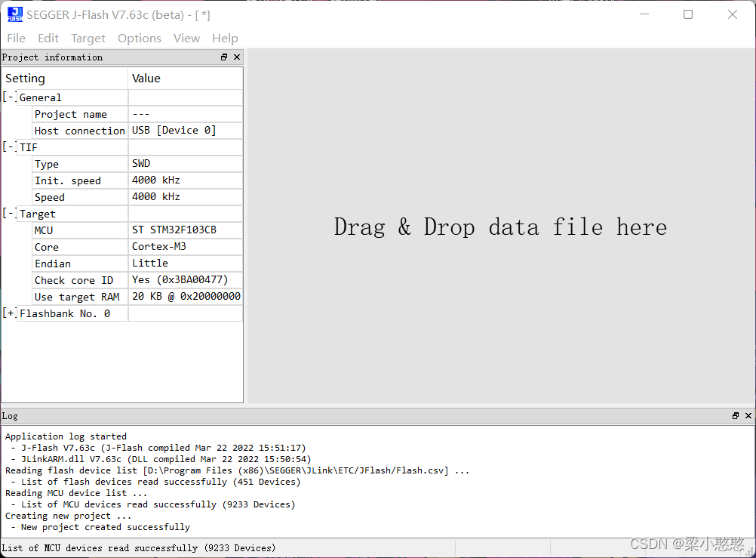This screenshot has width=756, height=558.
Task: Select the Use target RAM setting
Action: tap(80, 297)
